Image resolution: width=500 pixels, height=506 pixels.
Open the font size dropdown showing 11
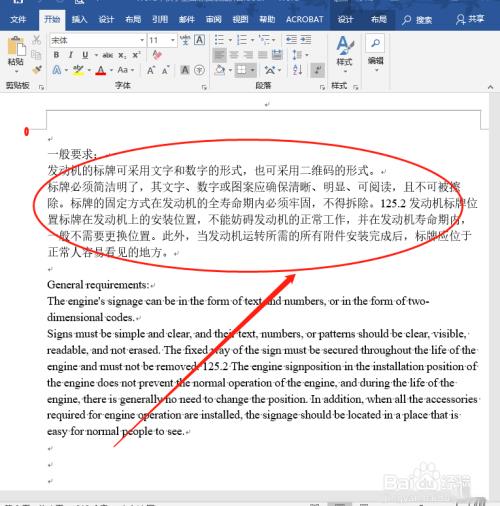pos(173,41)
